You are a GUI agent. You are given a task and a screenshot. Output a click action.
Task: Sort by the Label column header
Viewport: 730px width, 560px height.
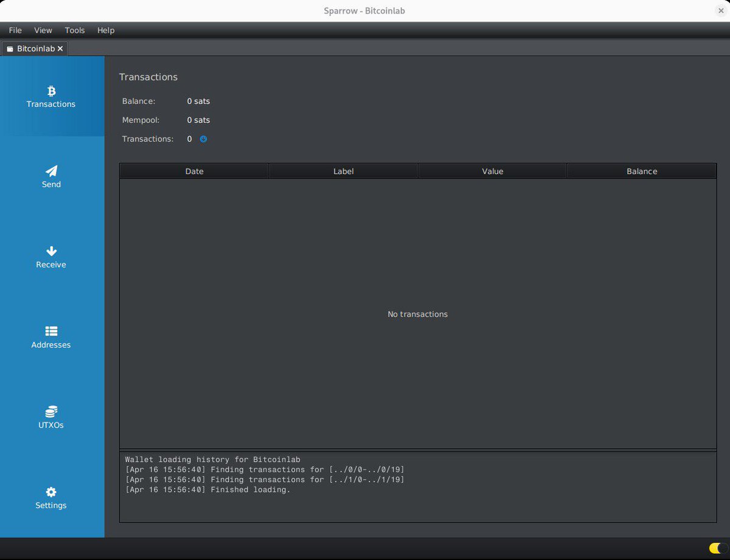click(344, 171)
